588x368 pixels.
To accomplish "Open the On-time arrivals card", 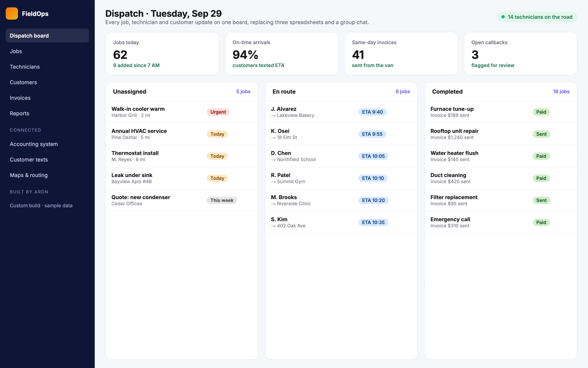I will coord(282,54).
